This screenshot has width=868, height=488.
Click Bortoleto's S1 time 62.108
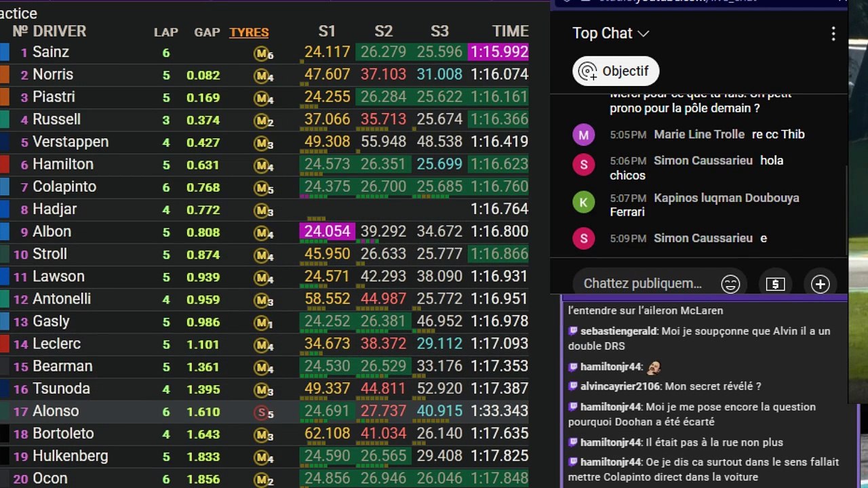(327, 433)
